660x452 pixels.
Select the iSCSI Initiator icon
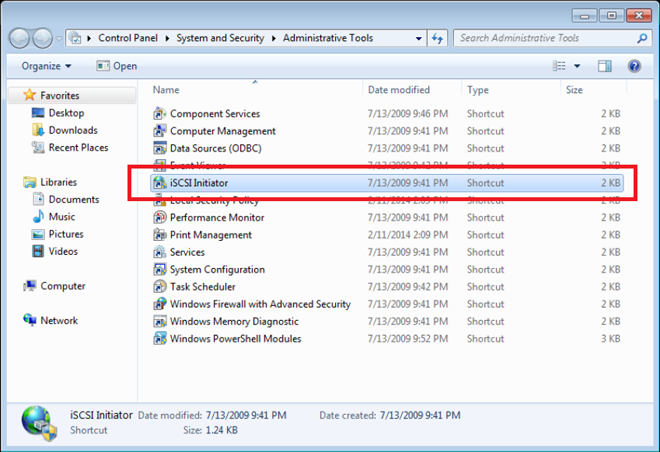pyautogui.click(x=160, y=183)
